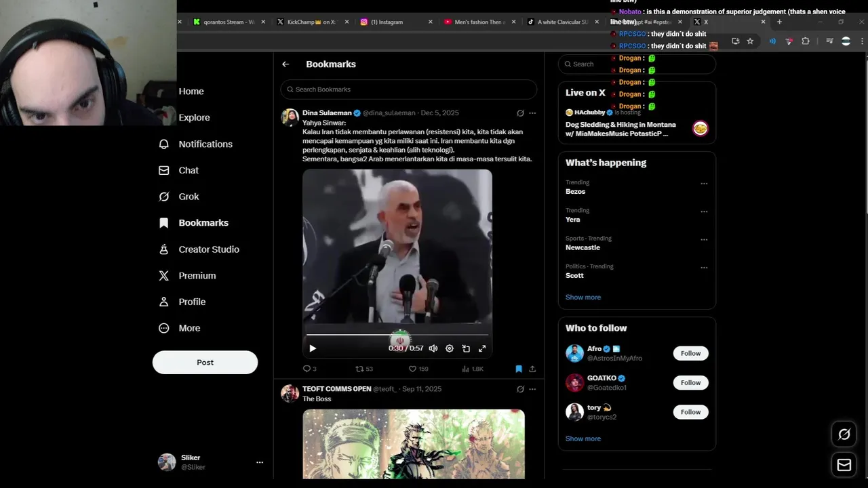Switch to A white Clavicular browser tab

click(562, 22)
